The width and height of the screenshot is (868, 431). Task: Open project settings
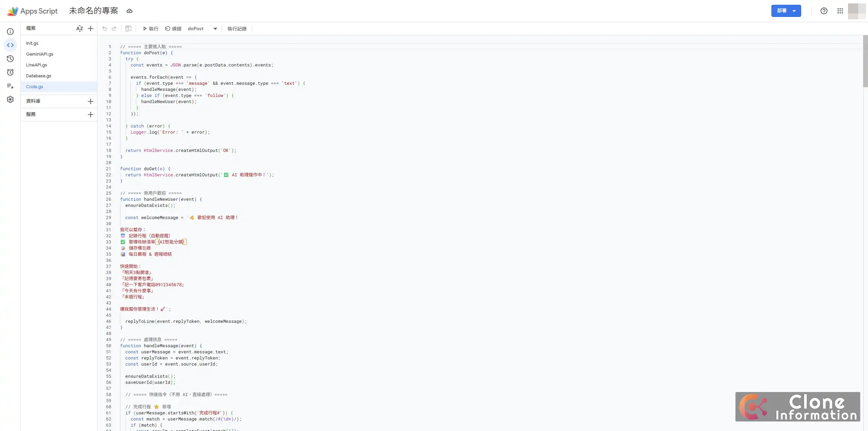coord(10,99)
